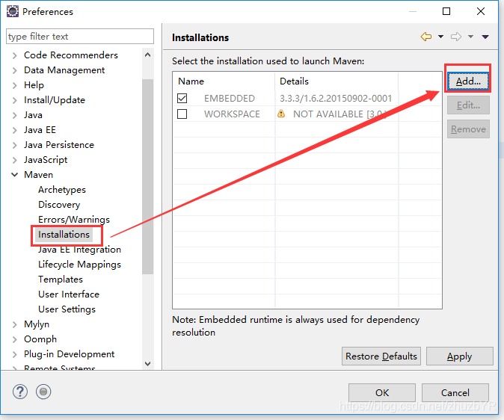Viewport: 504px width, 420px height.
Task: Expand the Oomph tree node
Action: click(14, 339)
